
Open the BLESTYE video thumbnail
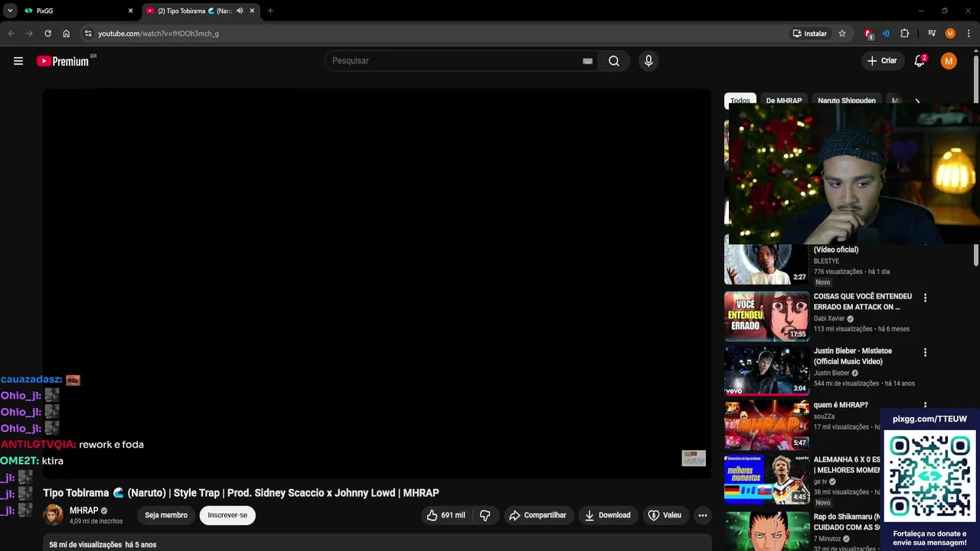[x=766, y=261]
